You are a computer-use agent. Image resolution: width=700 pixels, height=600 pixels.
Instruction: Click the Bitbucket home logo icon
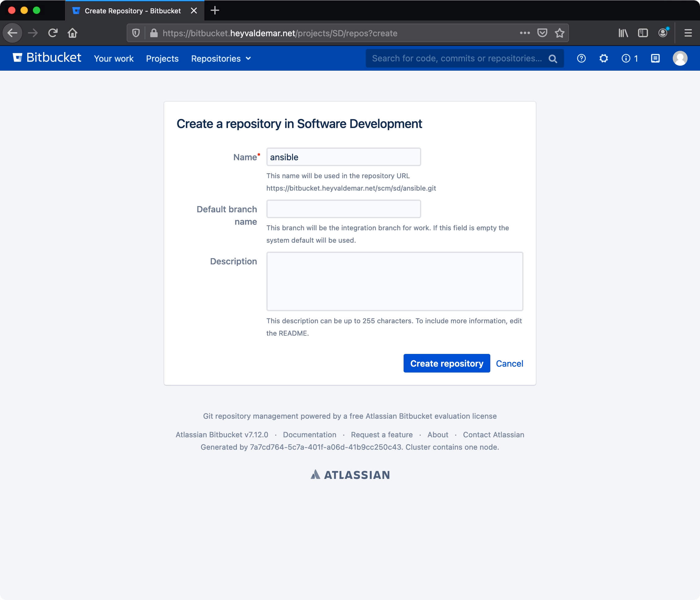point(17,58)
